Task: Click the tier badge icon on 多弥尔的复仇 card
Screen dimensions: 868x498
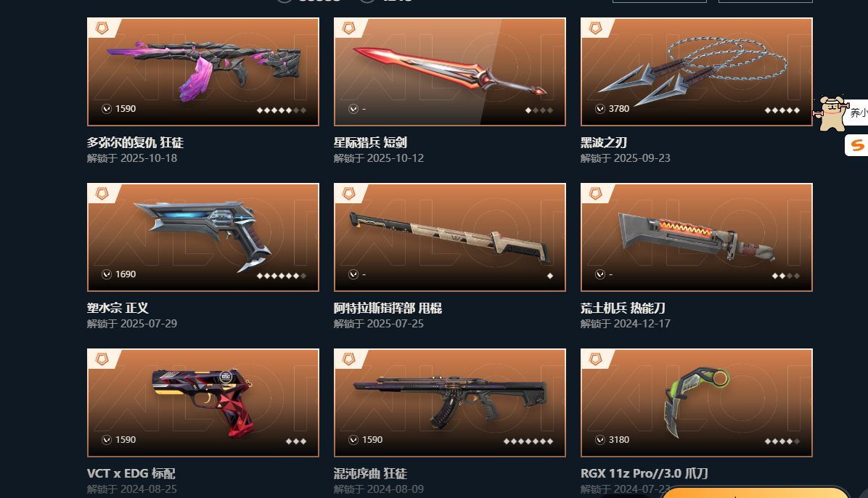Action: pyautogui.click(x=102, y=28)
